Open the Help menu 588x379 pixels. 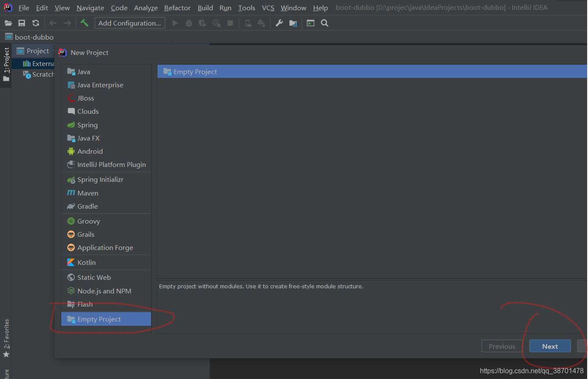tap(320, 8)
